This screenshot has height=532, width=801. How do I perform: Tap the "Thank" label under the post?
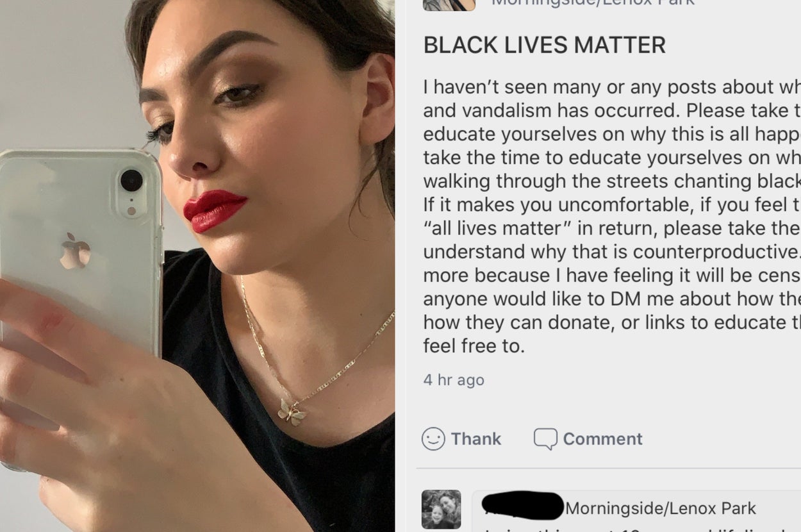tap(476, 439)
